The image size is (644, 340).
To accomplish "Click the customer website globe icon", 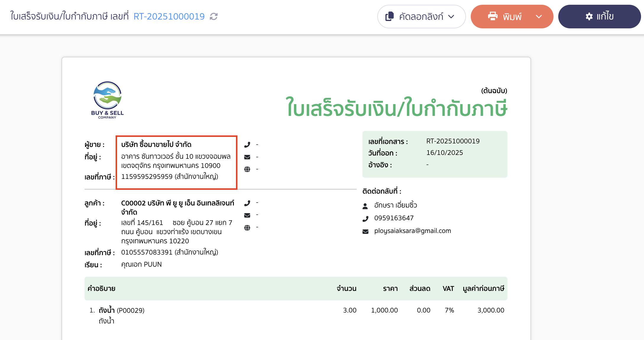I will (x=247, y=228).
